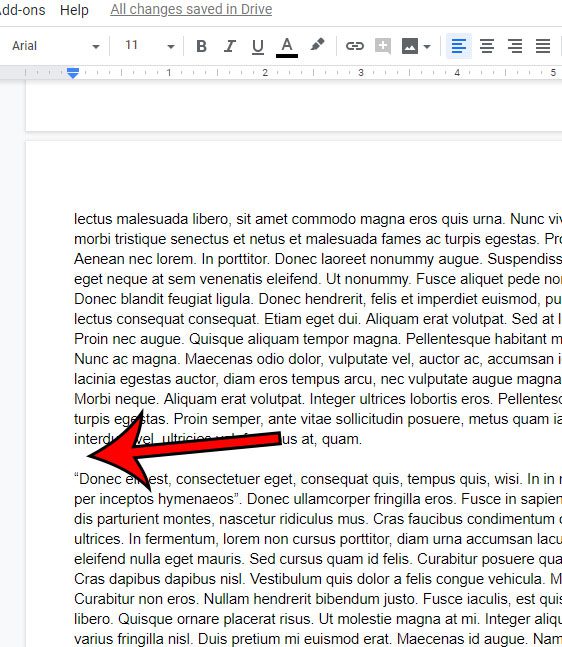Right align the text

pos(515,46)
